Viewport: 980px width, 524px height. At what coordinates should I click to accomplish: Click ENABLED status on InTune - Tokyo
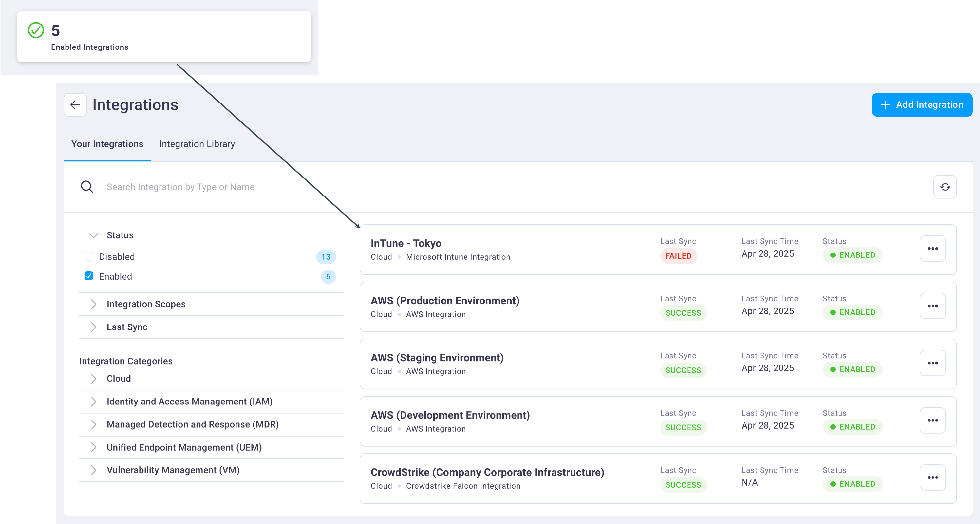tap(852, 255)
